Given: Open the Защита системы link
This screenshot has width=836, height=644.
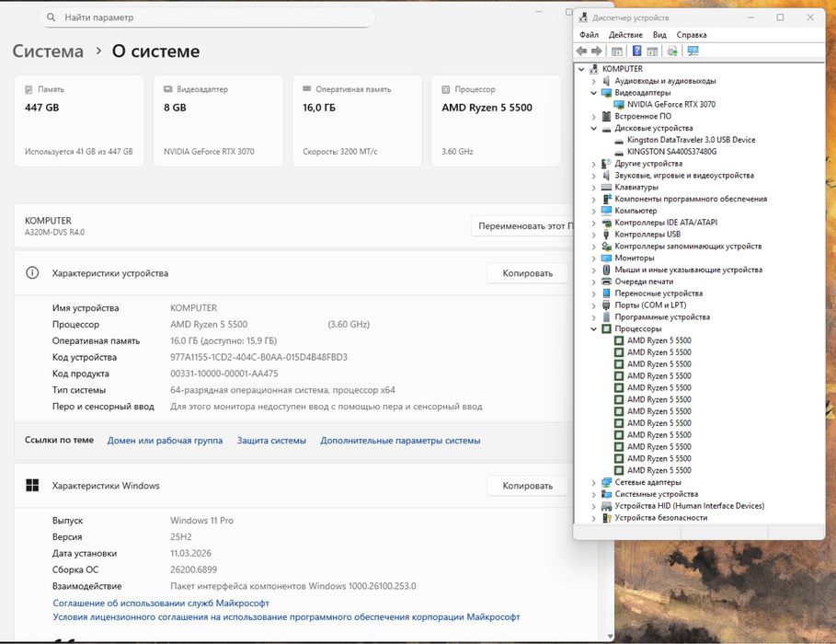Looking at the screenshot, I should click(271, 441).
